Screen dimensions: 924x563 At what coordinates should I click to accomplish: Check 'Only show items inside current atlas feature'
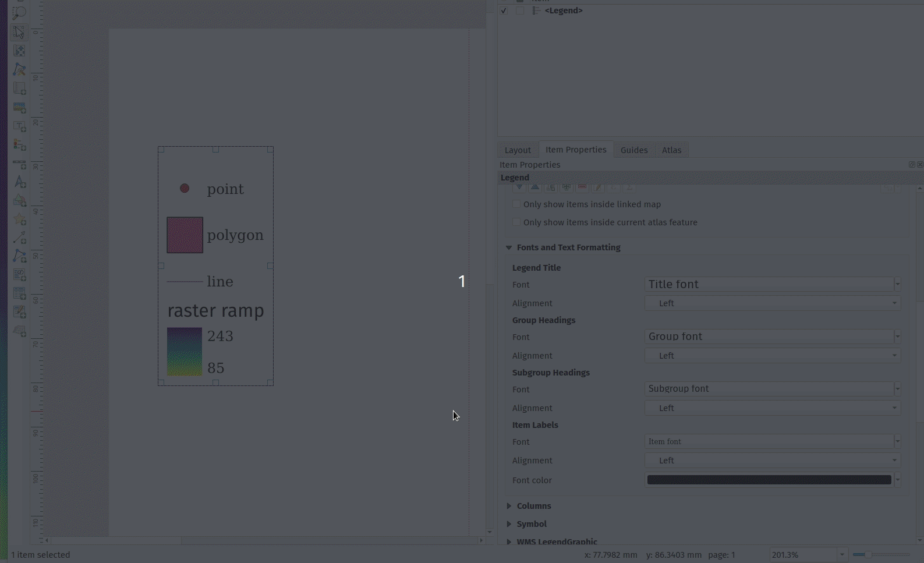516,222
